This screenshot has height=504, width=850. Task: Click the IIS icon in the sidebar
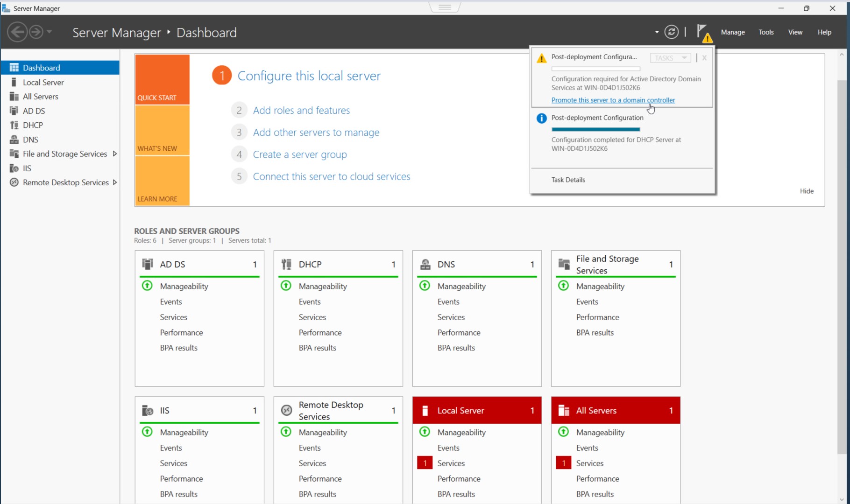14,168
